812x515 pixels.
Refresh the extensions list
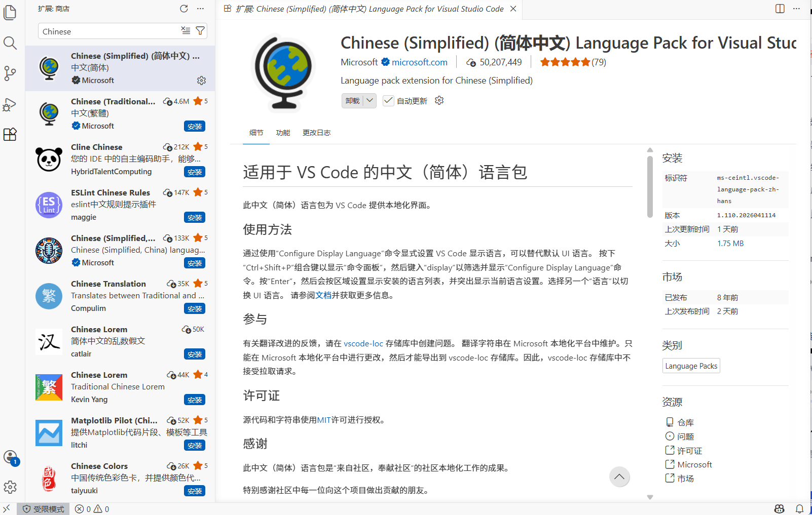[x=183, y=8]
